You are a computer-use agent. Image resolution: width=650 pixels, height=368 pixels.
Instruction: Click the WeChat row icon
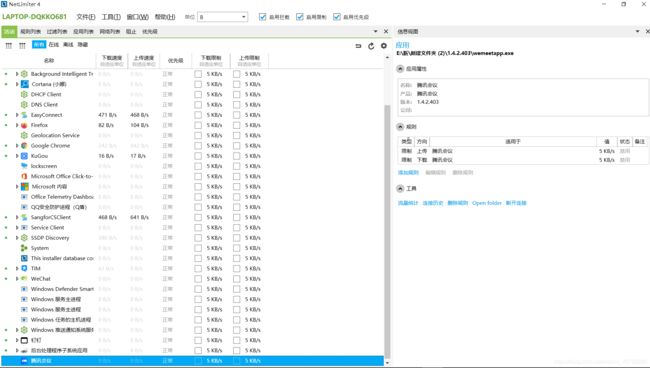24,278
